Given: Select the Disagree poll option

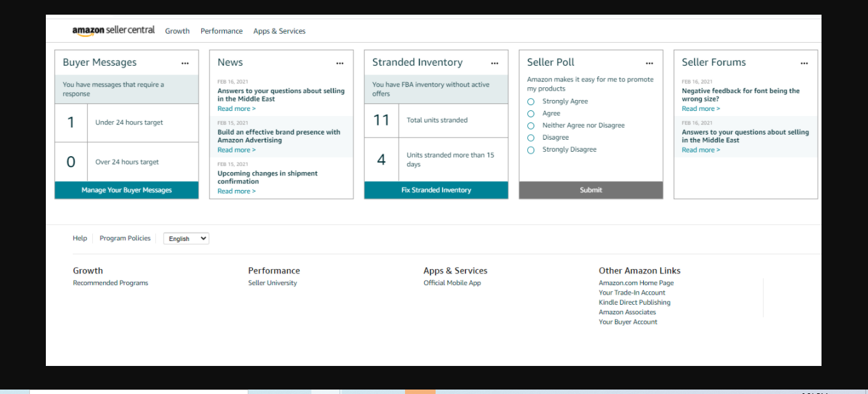Looking at the screenshot, I should click(530, 138).
